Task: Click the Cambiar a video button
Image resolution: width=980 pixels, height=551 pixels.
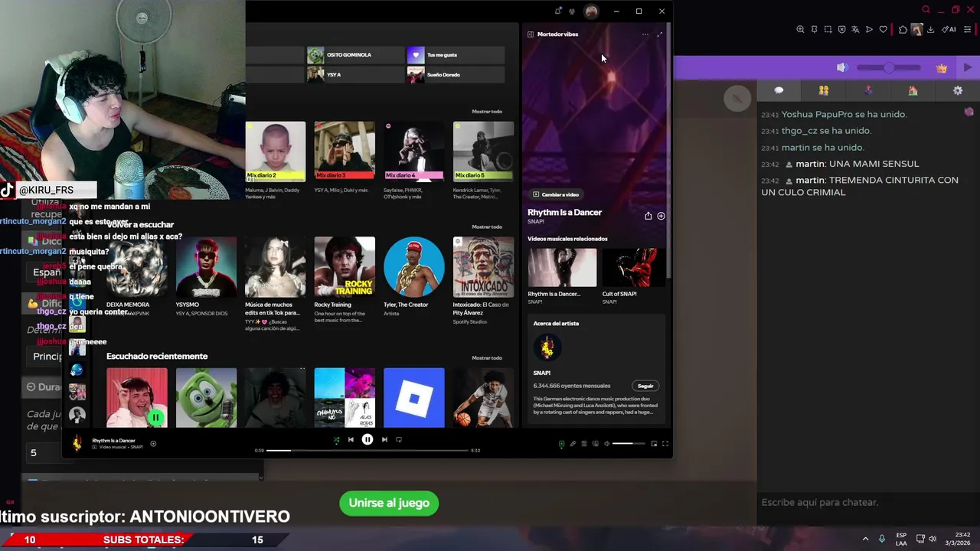Action: point(556,194)
